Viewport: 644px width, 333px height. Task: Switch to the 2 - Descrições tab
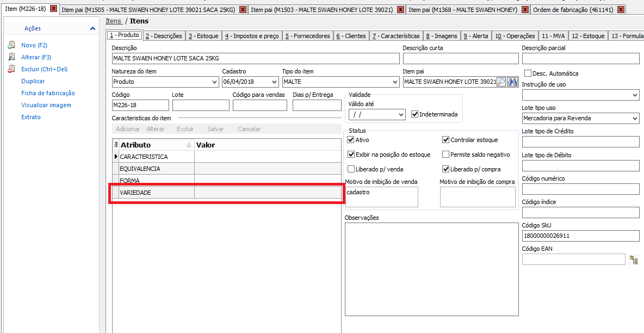(x=164, y=36)
